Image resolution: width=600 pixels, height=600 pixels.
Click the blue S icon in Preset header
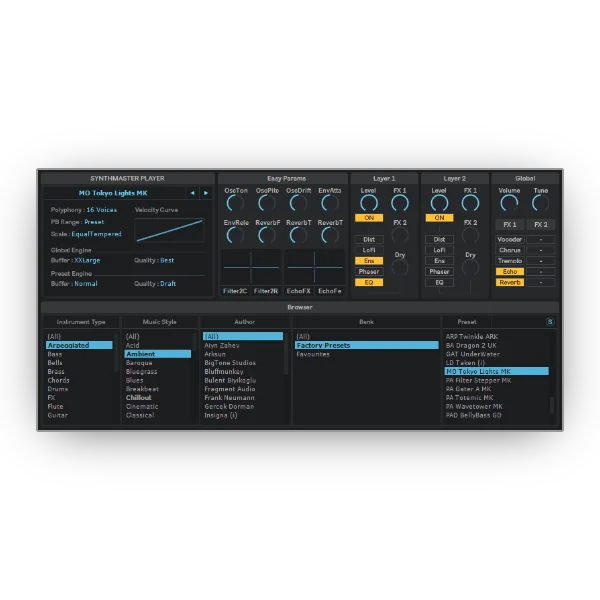coord(550,322)
